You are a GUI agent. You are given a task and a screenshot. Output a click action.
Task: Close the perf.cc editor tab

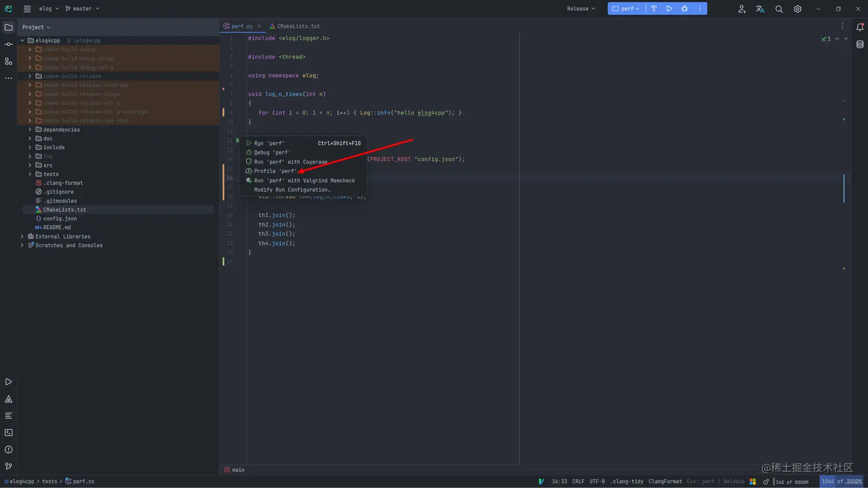pyautogui.click(x=259, y=26)
